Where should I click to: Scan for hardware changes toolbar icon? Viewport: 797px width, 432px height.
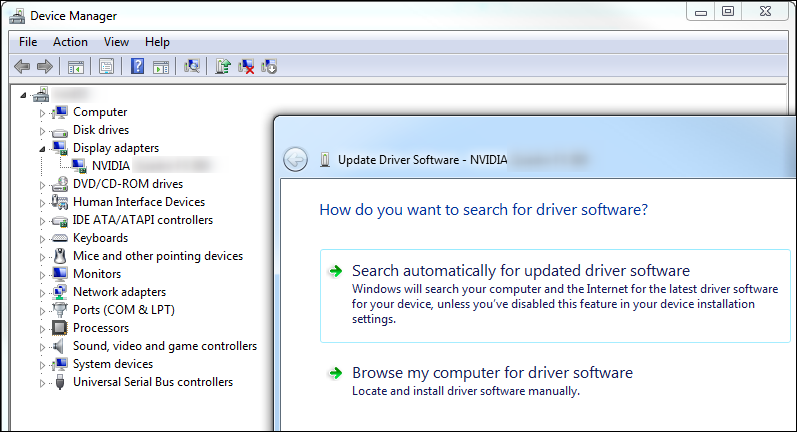point(192,66)
